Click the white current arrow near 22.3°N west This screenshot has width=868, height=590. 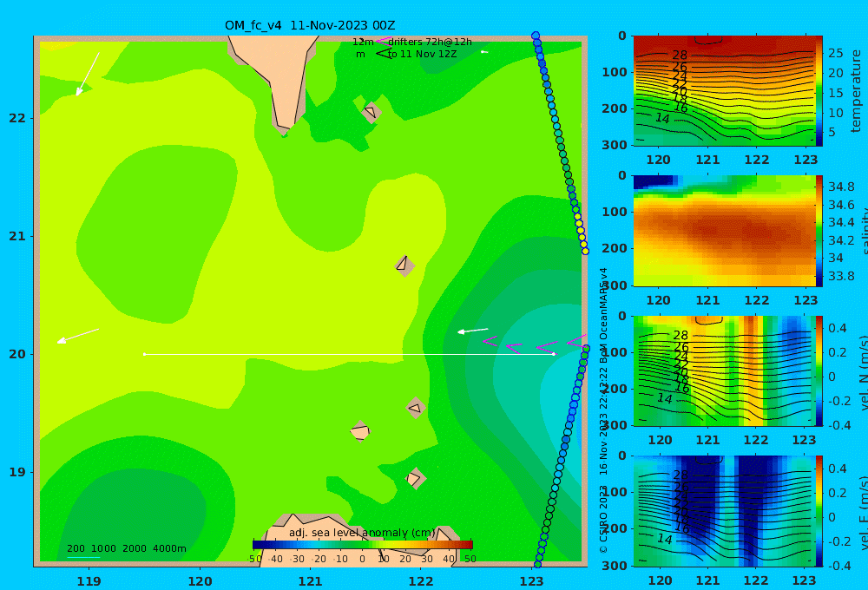tap(88, 74)
